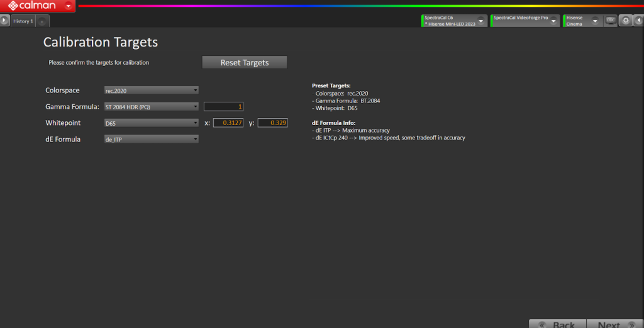Click the Preset Targets heading text
644x328 pixels.
tap(331, 86)
